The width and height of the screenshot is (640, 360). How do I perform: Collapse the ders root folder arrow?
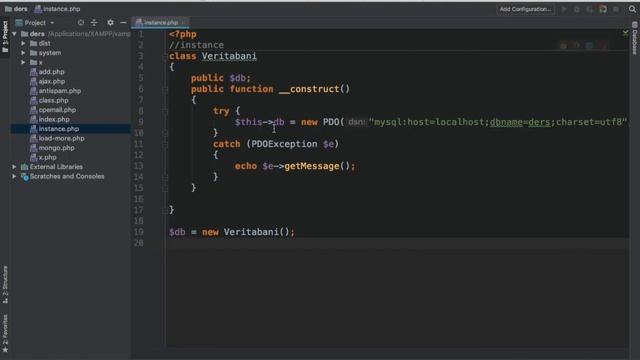tap(15, 34)
